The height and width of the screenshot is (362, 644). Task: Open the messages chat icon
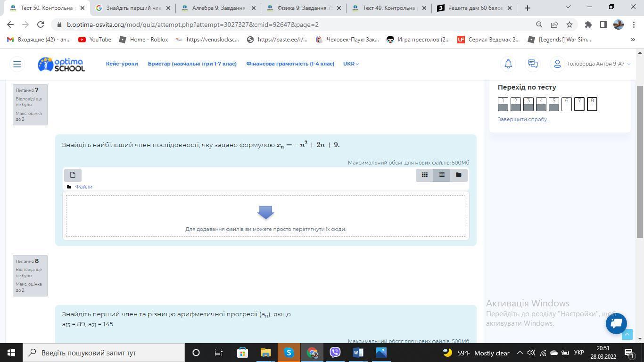pyautogui.click(x=533, y=64)
